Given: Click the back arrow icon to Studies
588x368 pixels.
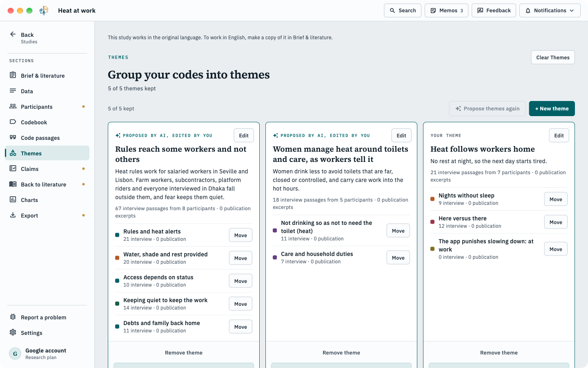Looking at the screenshot, I should pyautogui.click(x=13, y=34).
